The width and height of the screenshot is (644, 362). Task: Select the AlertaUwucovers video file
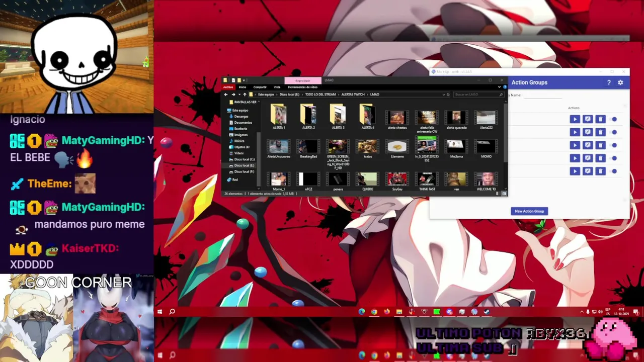click(x=279, y=148)
